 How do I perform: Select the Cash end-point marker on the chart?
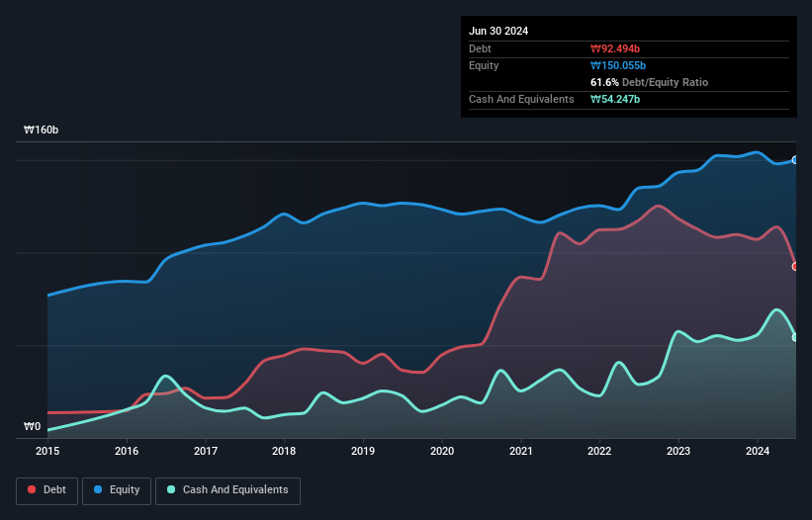pos(795,337)
